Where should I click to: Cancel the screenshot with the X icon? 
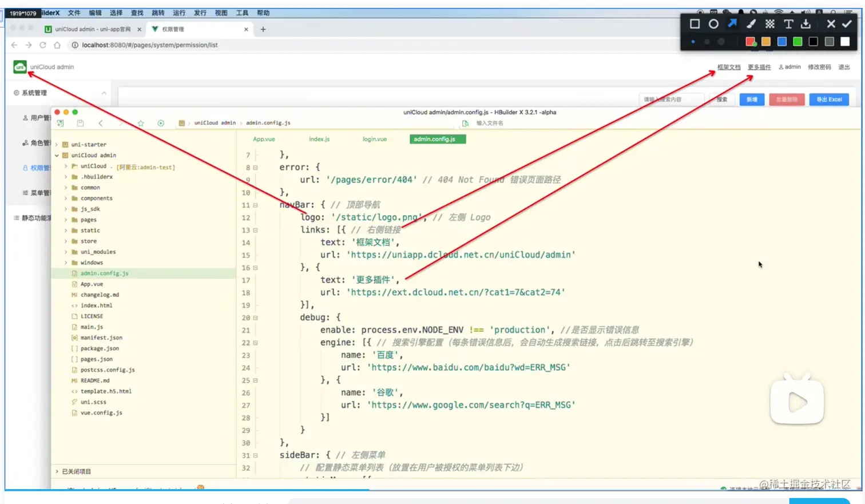[831, 24]
